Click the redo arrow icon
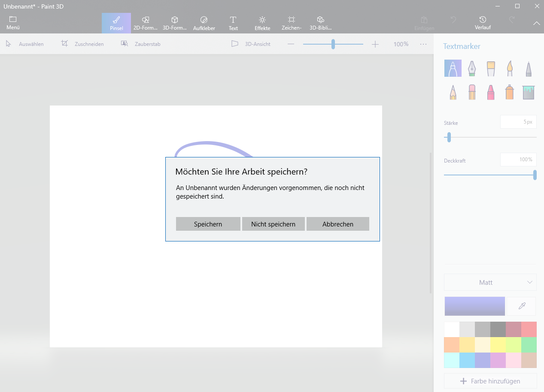The width and height of the screenshot is (544, 392). (512, 20)
